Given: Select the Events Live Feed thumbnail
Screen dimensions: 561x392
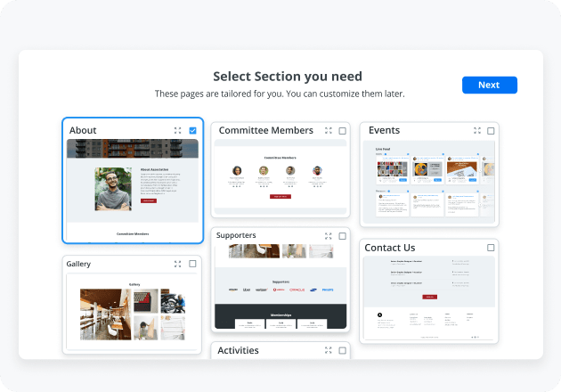Looking at the screenshot, I should [x=429, y=182].
